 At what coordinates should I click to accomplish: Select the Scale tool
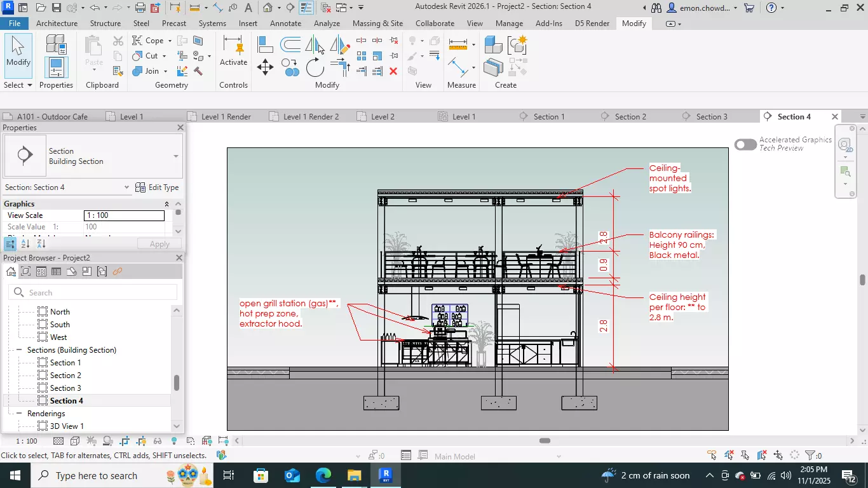coord(377,56)
